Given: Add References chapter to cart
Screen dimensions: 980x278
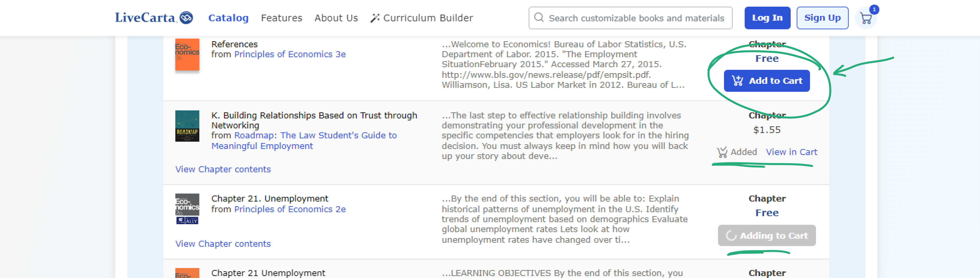Looking at the screenshot, I should (x=767, y=81).
